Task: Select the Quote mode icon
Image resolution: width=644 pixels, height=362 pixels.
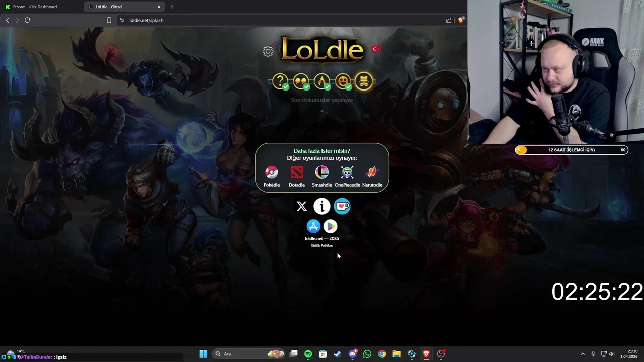Action: [301, 81]
